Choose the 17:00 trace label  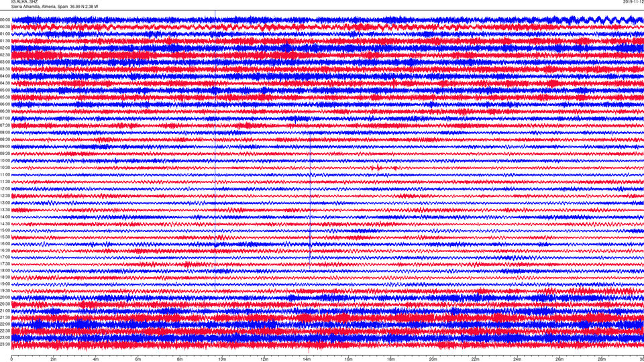coord(5,257)
